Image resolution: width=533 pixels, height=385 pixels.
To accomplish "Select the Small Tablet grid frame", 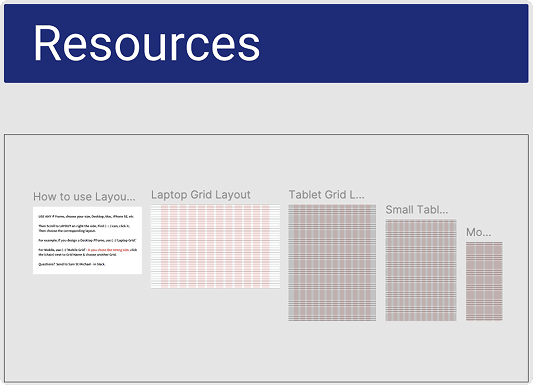I will (x=421, y=270).
